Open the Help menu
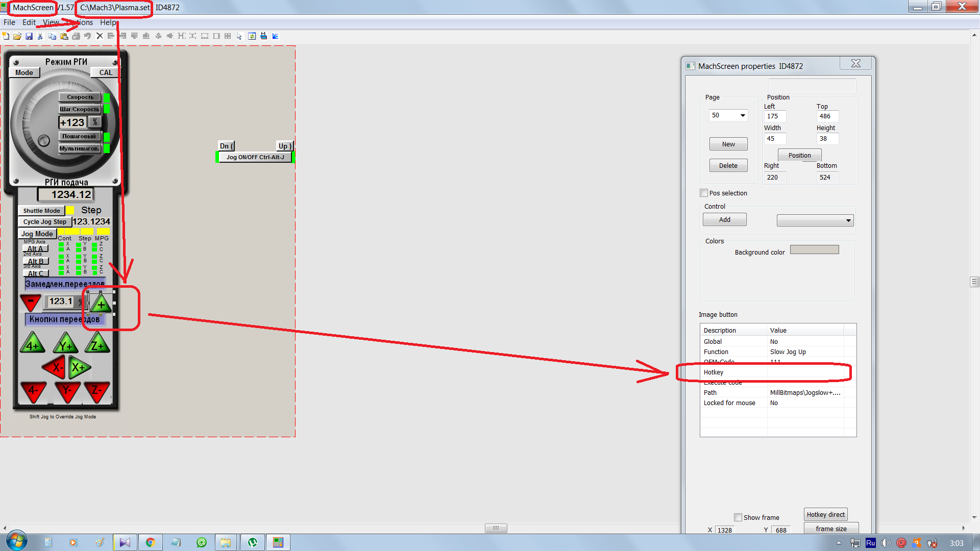 tap(108, 22)
